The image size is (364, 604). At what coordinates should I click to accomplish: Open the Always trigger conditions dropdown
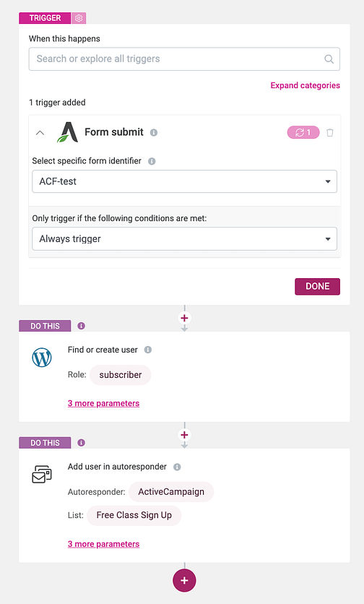[184, 239]
